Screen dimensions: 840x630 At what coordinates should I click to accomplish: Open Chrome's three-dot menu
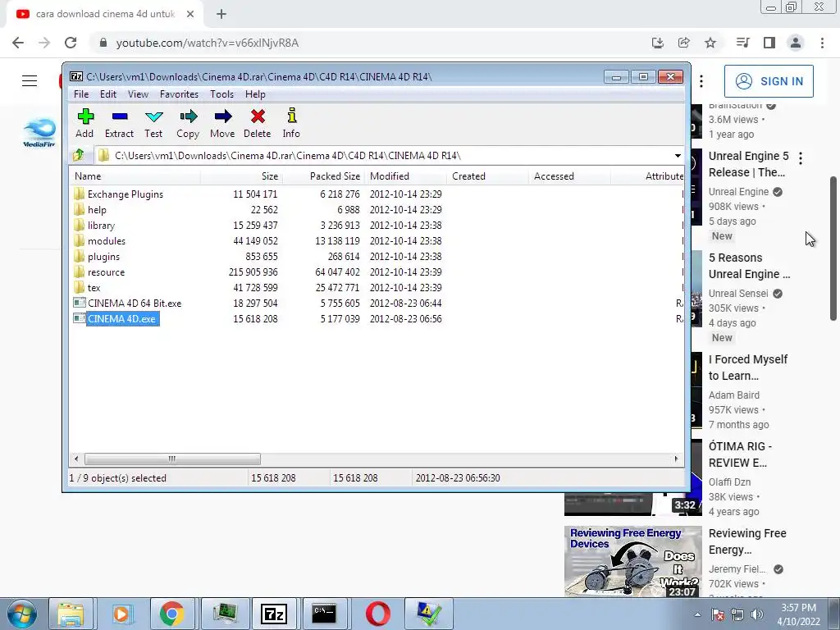coord(822,43)
